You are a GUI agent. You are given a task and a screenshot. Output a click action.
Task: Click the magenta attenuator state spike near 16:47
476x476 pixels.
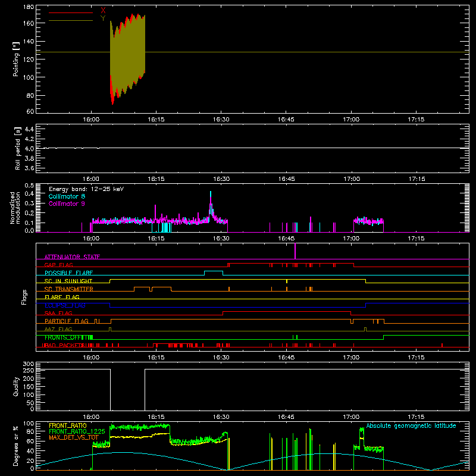(295, 251)
